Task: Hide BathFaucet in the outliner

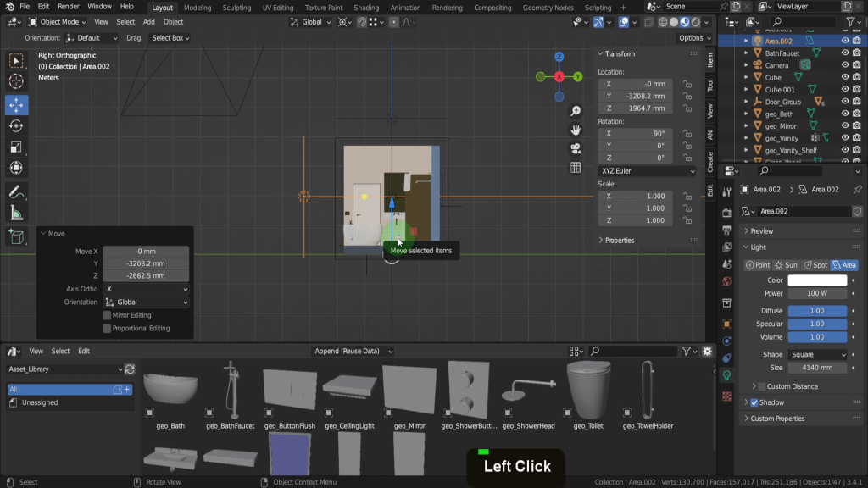Action: click(845, 53)
